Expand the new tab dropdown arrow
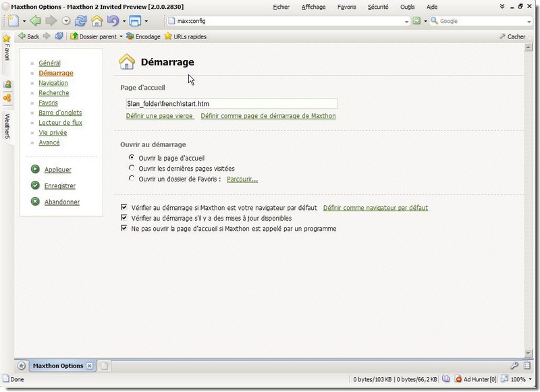Image resolution: width=540 pixels, height=392 pixels. click(24, 21)
